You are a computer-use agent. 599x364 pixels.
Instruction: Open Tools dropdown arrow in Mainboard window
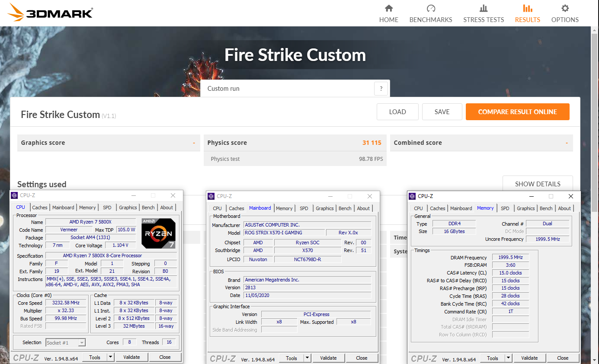point(307,358)
